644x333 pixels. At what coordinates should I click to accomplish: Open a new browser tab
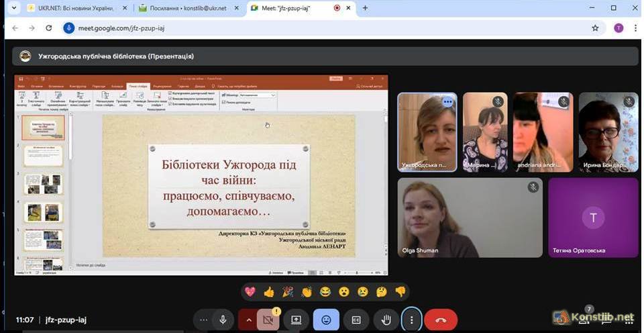click(x=365, y=8)
